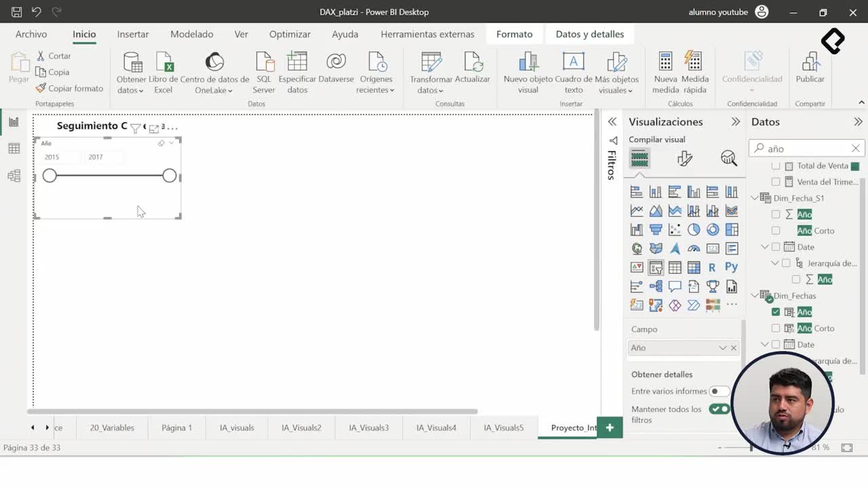The height and width of the screenshot is (488, 868).
Task: Switch to the IA_visuals page tab
Action: point(237,428)
